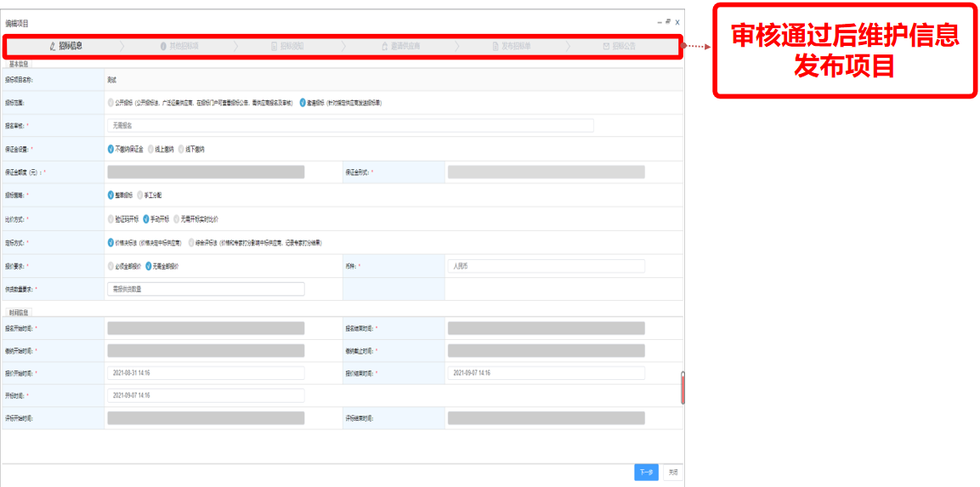Screen dimensions: 980x487
Task: Select the 公开招标 radio option
Action: click(110, 102)
